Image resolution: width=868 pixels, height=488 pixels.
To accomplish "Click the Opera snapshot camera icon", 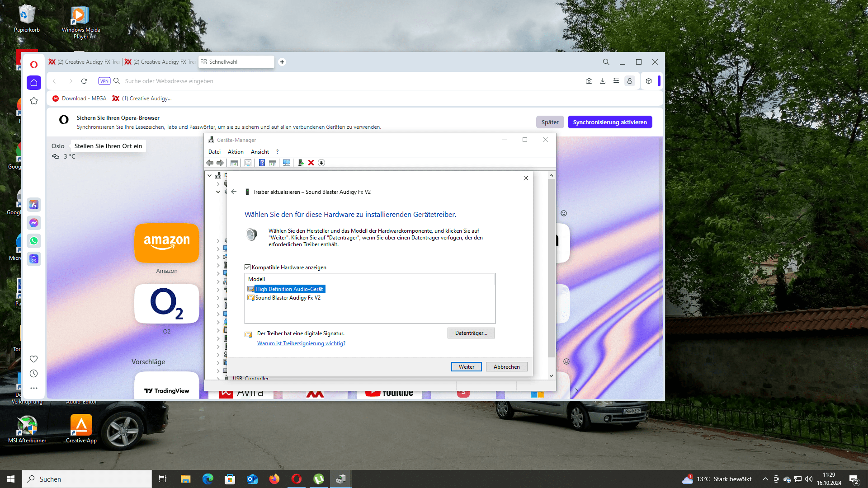I will pos(589,81).
